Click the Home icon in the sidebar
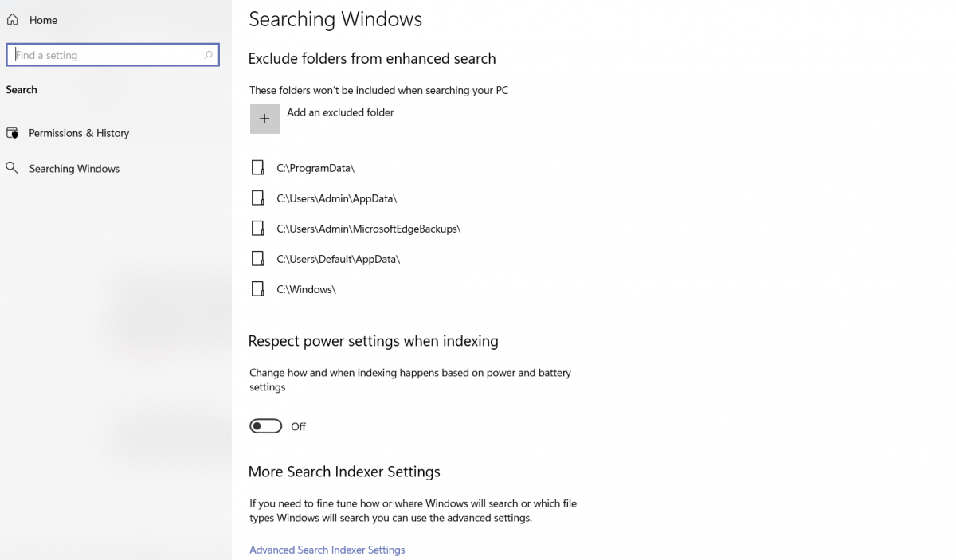This screenshot has width=956, height=560. coord(13,19)
